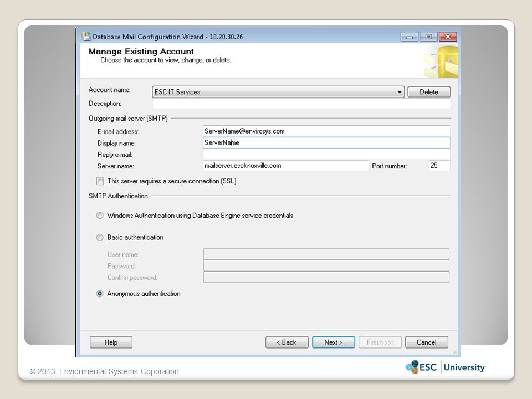Viewport: 532px width, 399px height.
Task: Click the Port number field
Action: [439, 166]
